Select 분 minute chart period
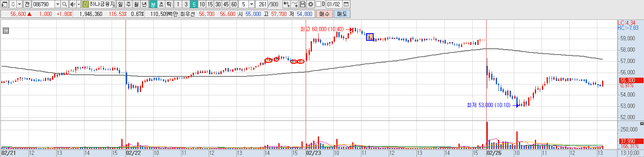This screenshot has width=644, height=157. pos(153,4)
